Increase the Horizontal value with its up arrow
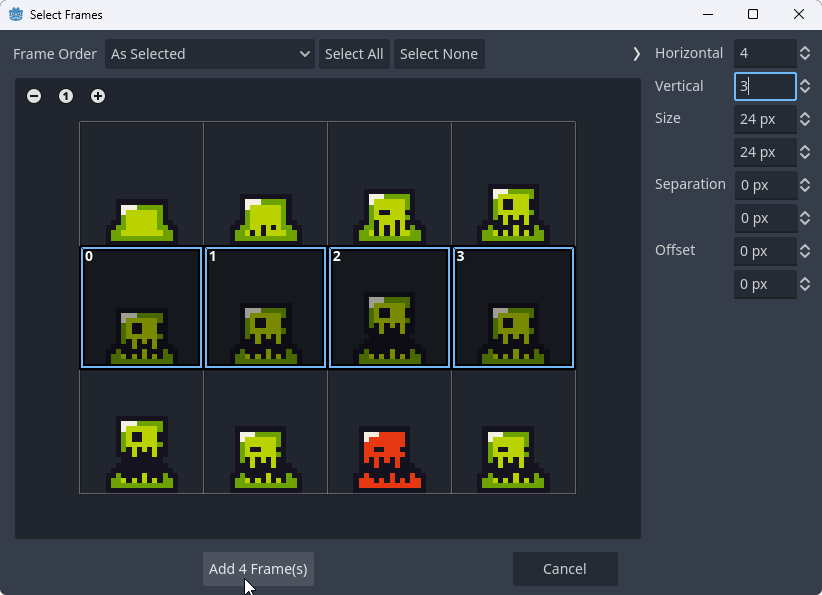Image resolution: width=822 pixels, height=595 pixels. coord(806,48)
